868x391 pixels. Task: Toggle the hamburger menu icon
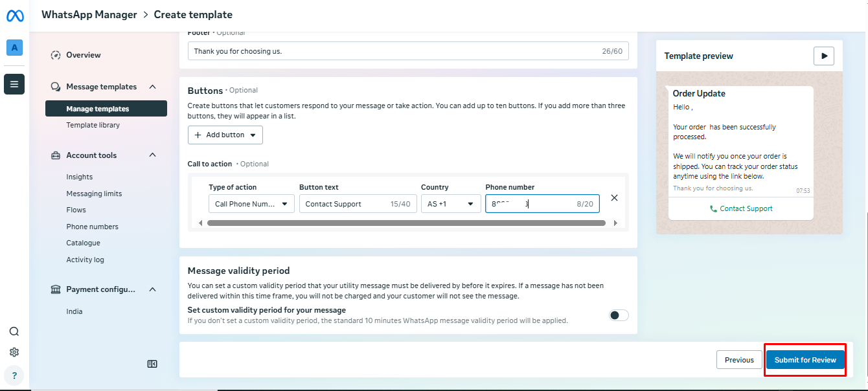point(14,84)
